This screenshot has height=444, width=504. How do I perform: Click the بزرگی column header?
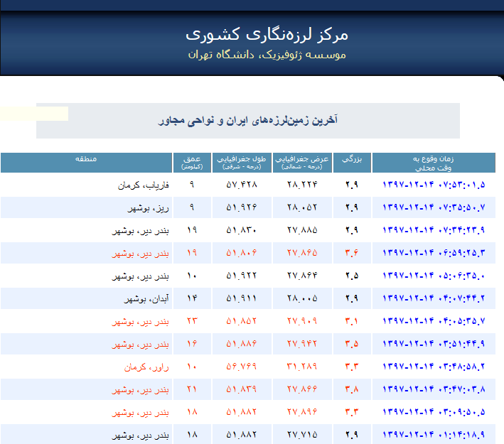[x=352, y=163]
